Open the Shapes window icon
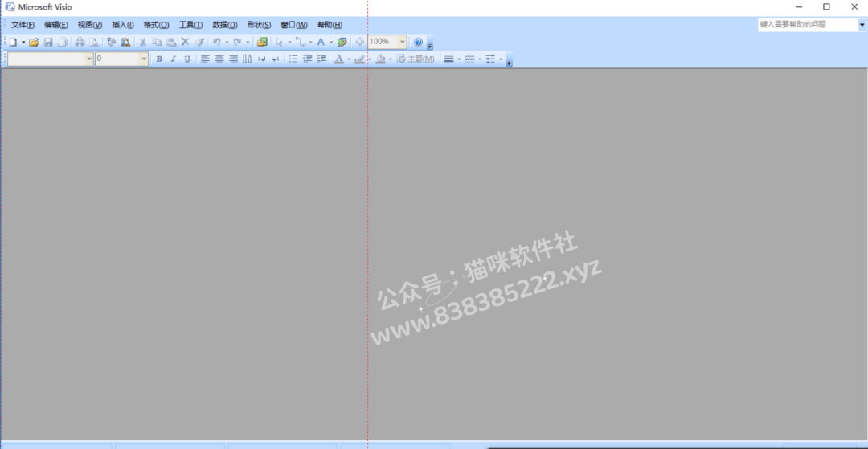The image size is (868, 449). [x=262, y=42]
